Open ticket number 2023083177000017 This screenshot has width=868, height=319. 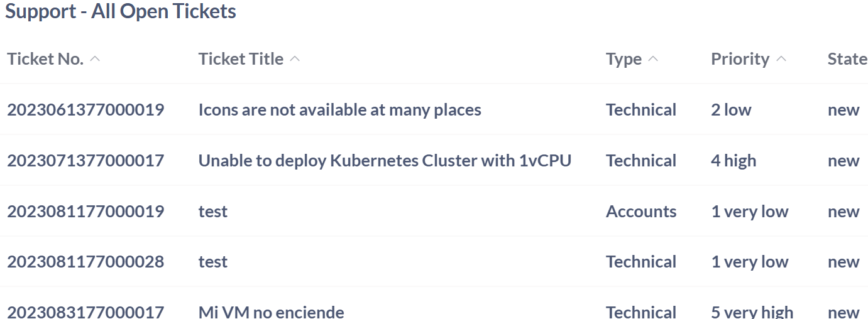coord(85,311)
